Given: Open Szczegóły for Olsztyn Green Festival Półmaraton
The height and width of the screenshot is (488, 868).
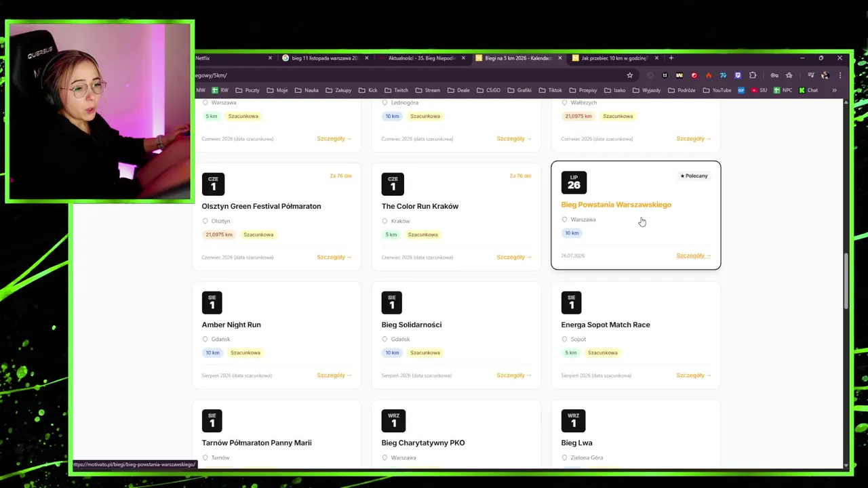Looking at the screenshot, I should [x=334, y=257].
